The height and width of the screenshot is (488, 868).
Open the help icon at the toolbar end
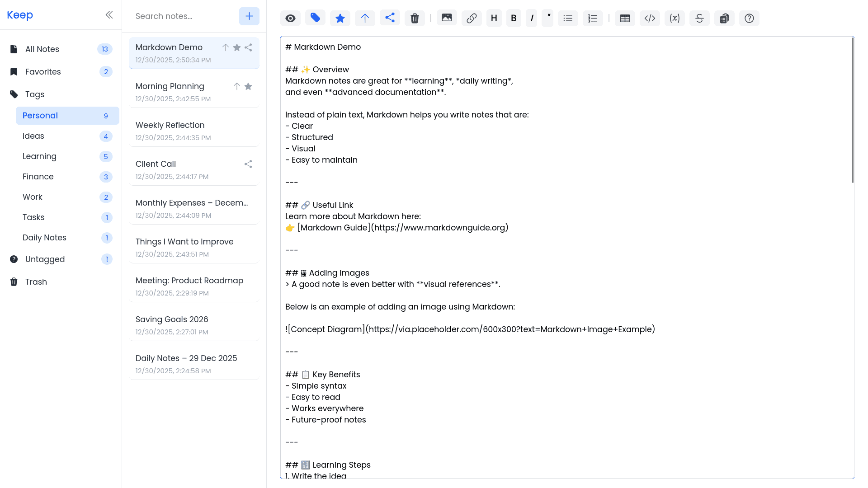tap(749, 18)
